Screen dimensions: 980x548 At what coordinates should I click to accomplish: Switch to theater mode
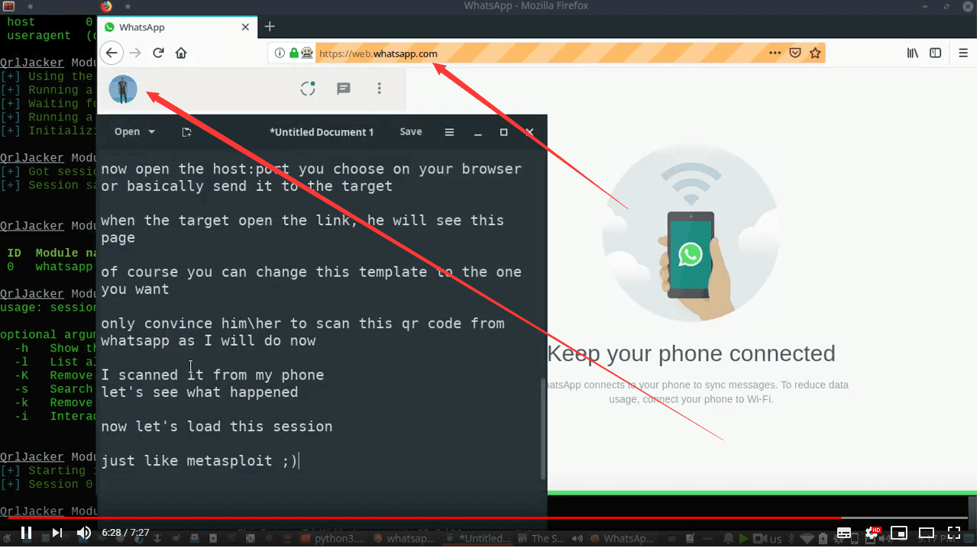[x=927, y=533]
